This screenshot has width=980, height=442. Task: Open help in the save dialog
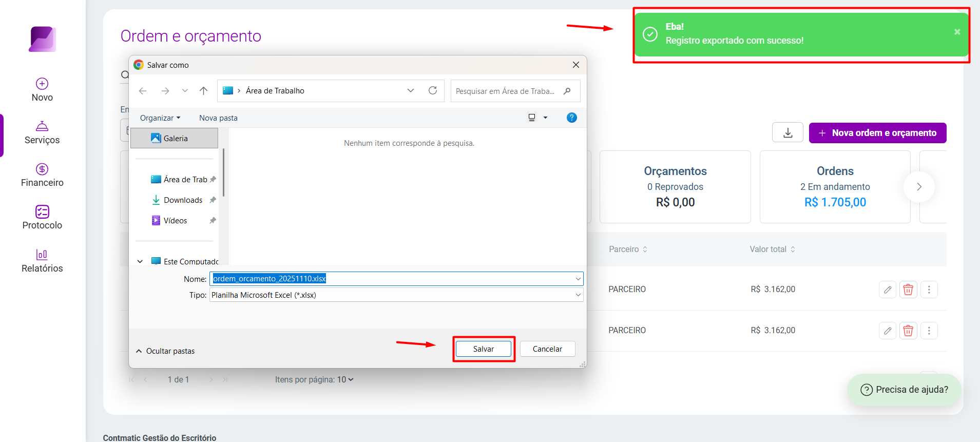tap(571, 118)
